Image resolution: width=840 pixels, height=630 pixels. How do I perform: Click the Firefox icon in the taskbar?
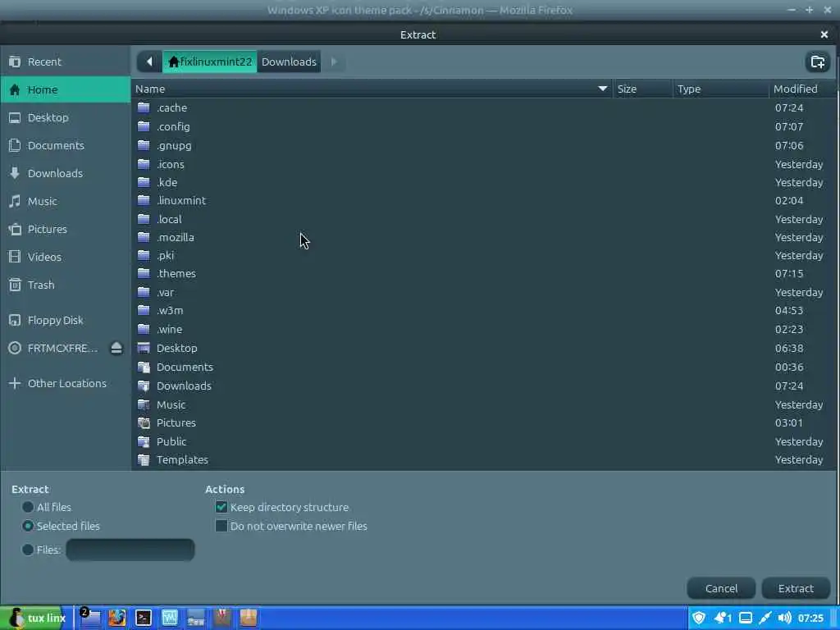click(x=116, y=618)
